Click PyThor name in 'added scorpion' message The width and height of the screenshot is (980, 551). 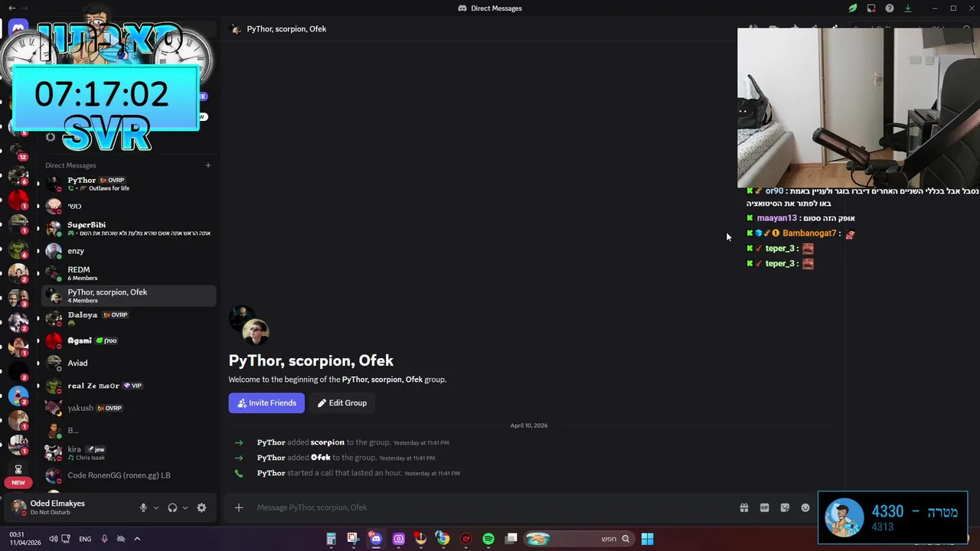pyautogui.click(x=271, y=442)
